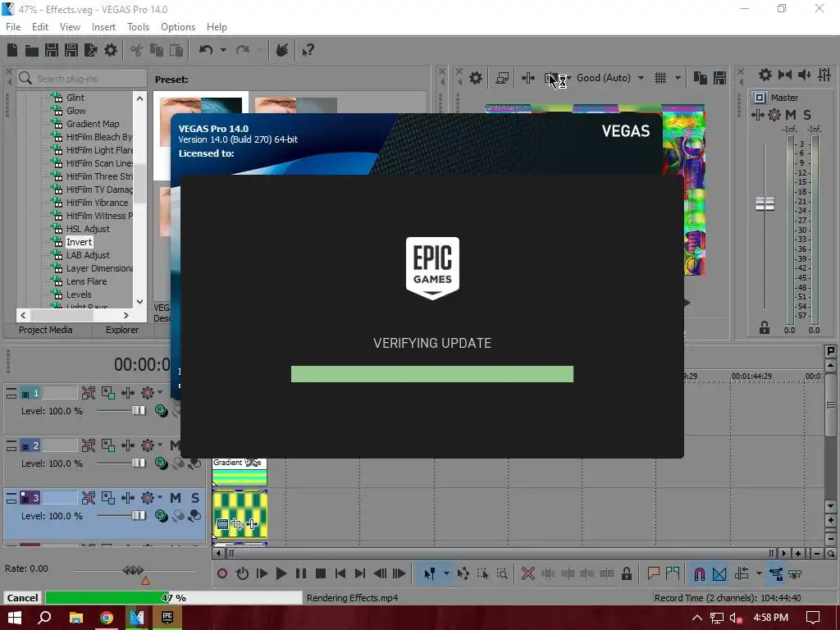The width and height of the screenshot is (840, 630).
Task: Click the preview on external monitor icon
Action: pos(502,78)
